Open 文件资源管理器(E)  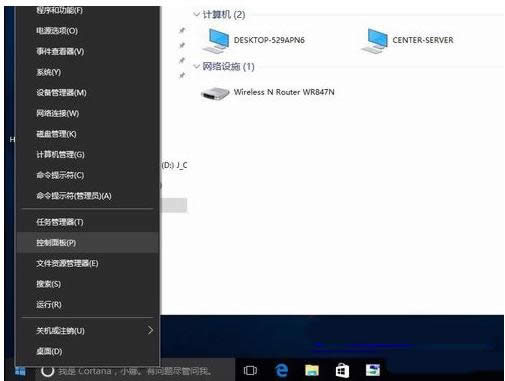coord(87,263)
